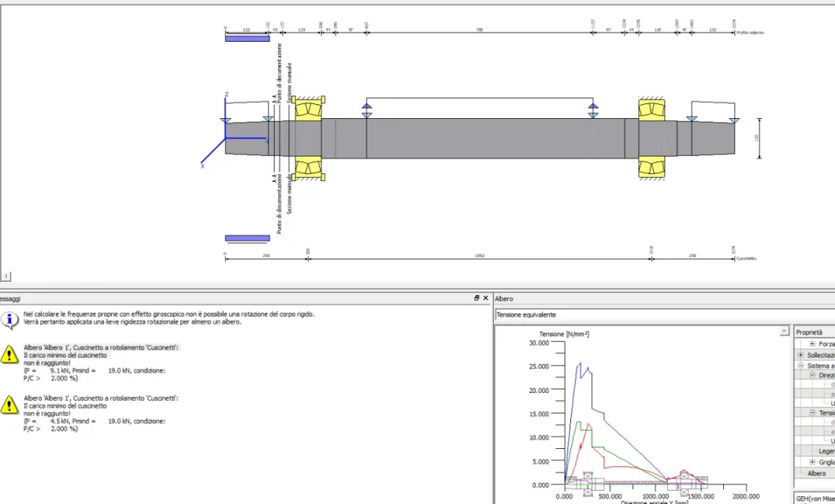Click the information icon in messages panel
This screenshot has width=835, height=504.
(x=9, y=319)
